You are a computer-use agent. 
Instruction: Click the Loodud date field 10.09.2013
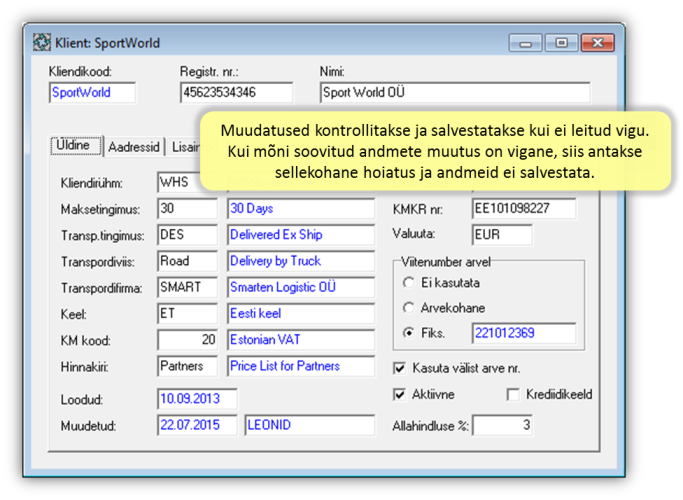coord(197,399)
